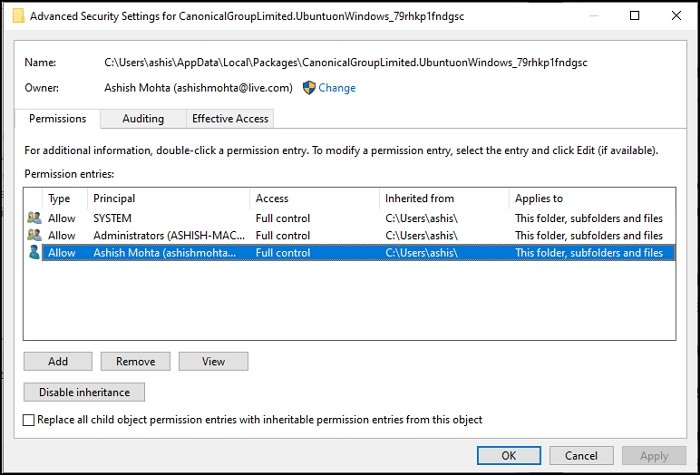
Task: Click the UAC shield icon beside Change
Action: point(309,88)
